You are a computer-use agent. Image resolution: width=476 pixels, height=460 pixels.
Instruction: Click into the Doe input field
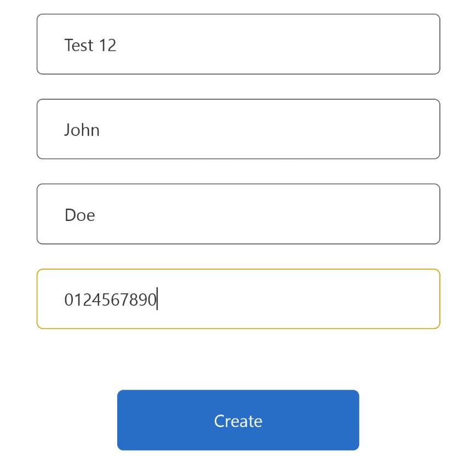(x=238, y=214)
